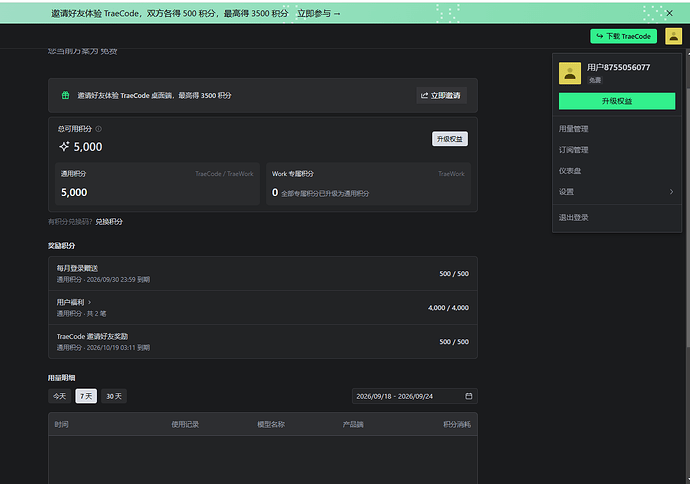The height and width of the screenshot is (484, 690).
Task: Click the 使用记录 column header
Action: click(185, 424)
